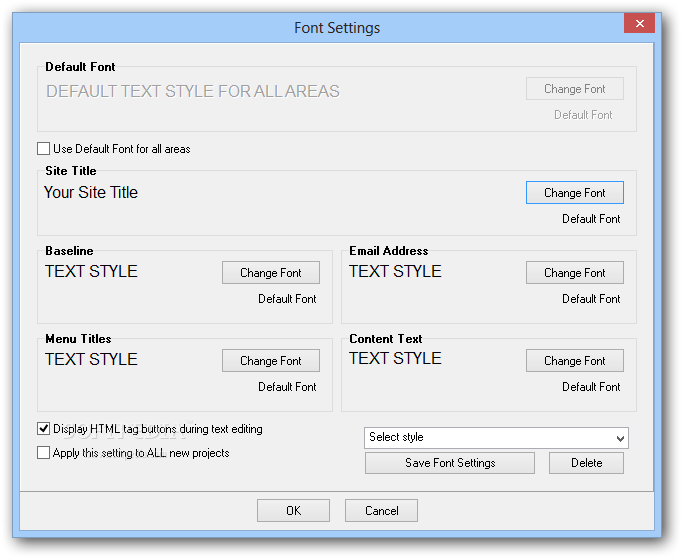Click the Select style dropdown arrow
The image size is (682, 558).
[621, 438]
